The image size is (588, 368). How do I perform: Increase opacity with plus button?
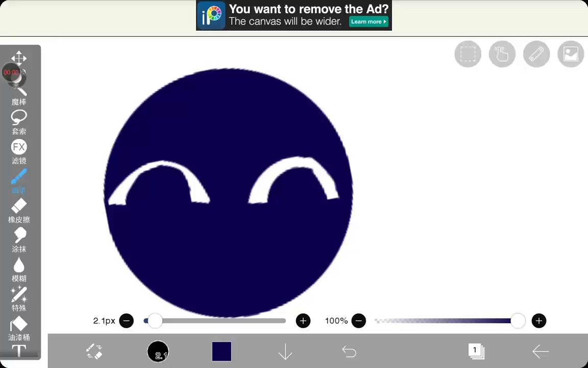(539, 320)
